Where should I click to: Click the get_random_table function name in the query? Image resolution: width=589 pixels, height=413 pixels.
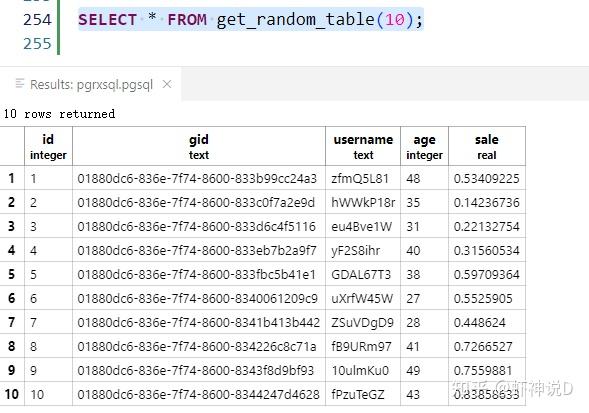click(296, 20)
